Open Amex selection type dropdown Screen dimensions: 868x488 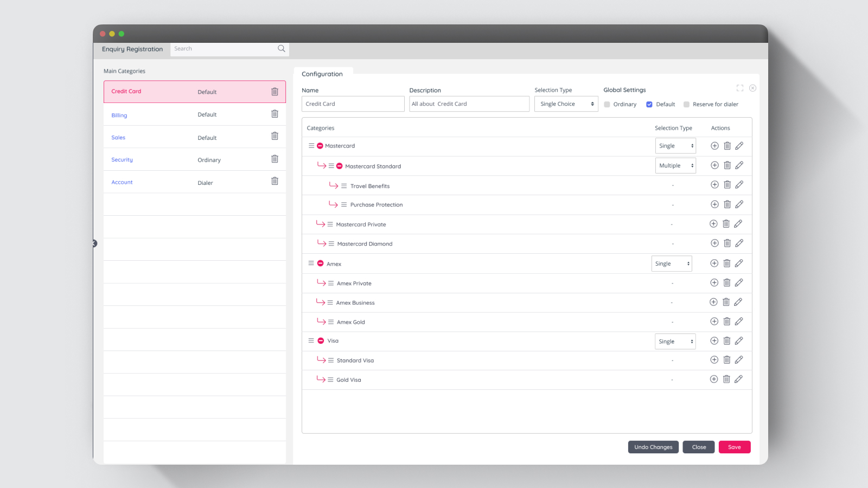point(672,264)
